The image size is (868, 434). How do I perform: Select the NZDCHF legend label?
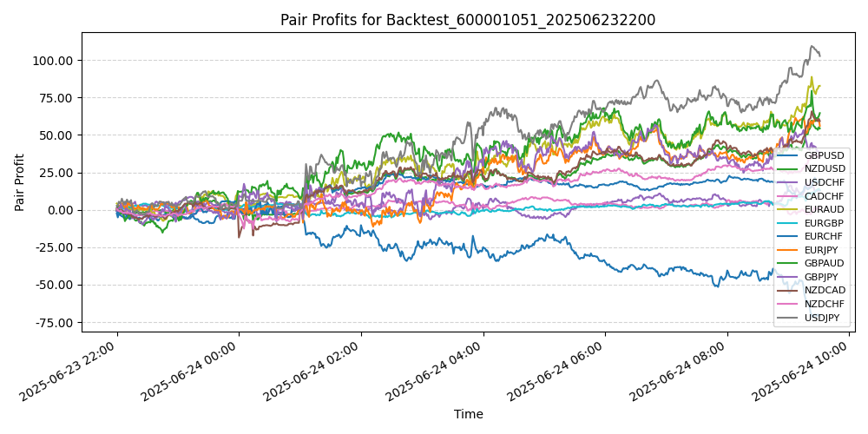point(825,304)
